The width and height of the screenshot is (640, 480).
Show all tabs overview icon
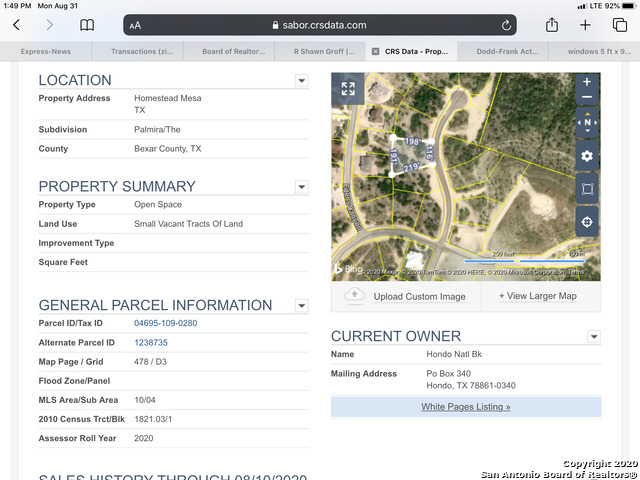(x=619, y=25)
